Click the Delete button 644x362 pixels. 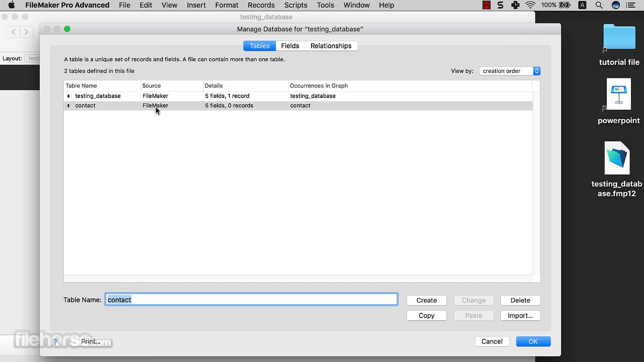click(x=520, y=301)
